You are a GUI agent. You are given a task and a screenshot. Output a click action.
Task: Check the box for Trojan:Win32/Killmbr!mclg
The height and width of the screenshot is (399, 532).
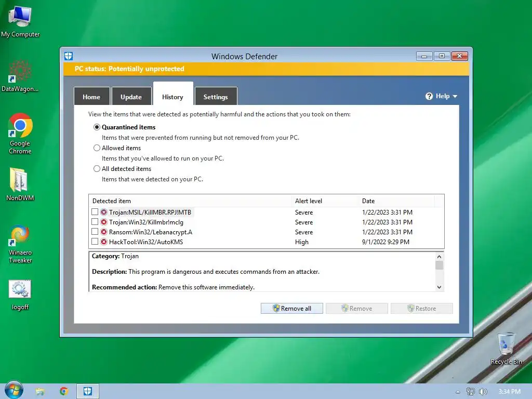coord(95,222)
